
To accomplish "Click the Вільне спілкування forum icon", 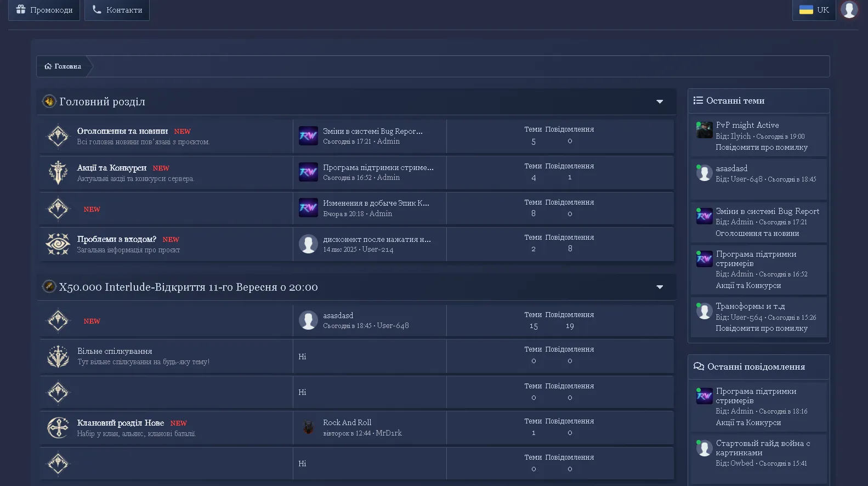I will pyautogui.click(x=58, y=357).
